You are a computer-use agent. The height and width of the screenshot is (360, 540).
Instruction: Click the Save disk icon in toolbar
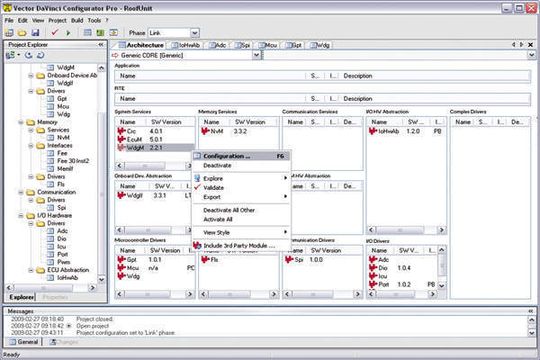pyautogui.click(x=35, y=33)
